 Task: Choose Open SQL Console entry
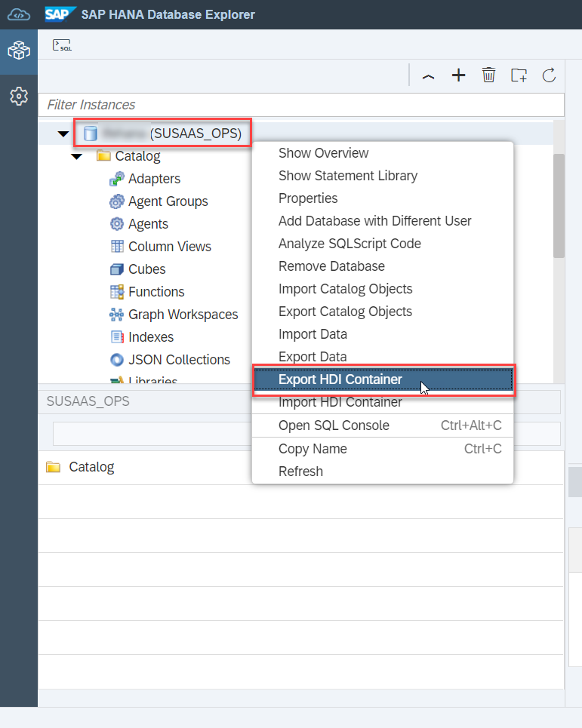(382, 425)
